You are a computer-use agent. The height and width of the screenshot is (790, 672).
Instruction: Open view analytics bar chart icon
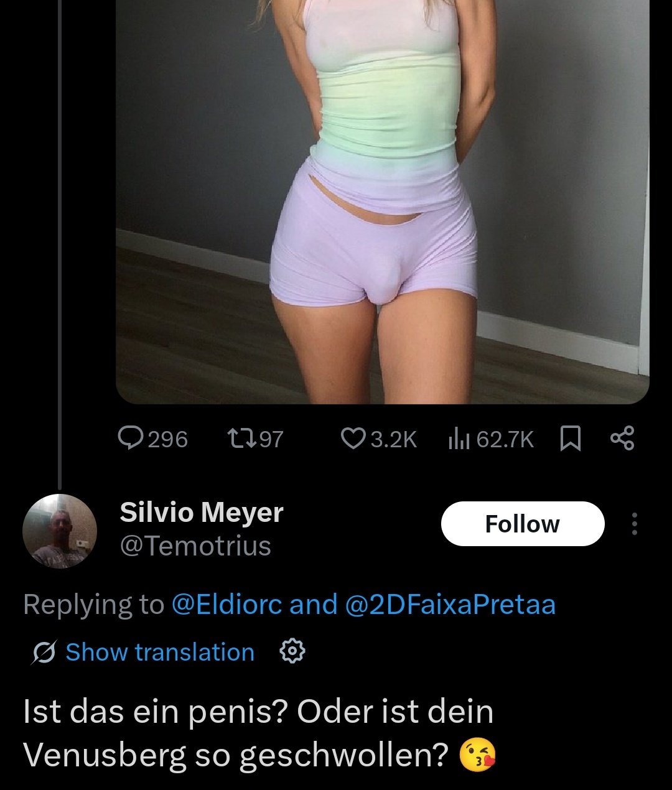pyautogui.click(x=459, y=439)
